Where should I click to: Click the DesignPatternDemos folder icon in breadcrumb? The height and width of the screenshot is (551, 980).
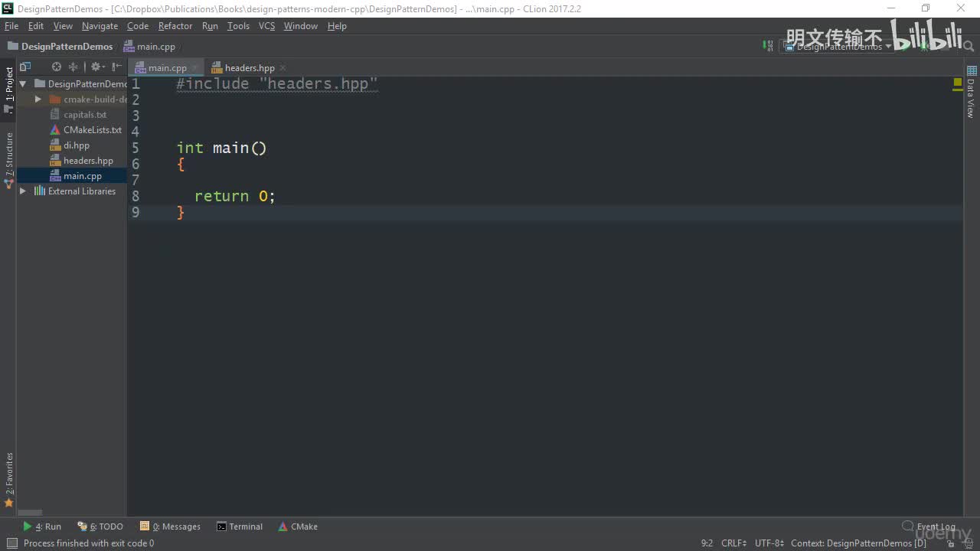[12, 46]
